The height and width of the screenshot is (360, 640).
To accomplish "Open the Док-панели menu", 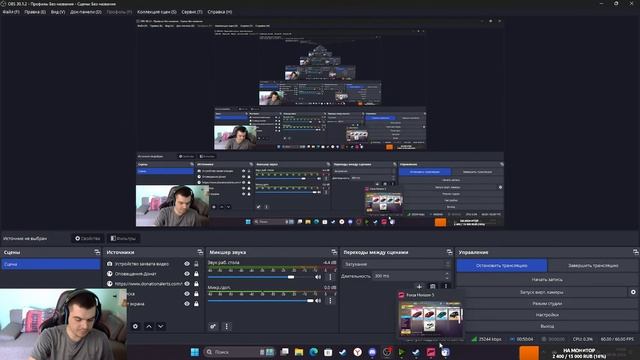I will point(86,12).
